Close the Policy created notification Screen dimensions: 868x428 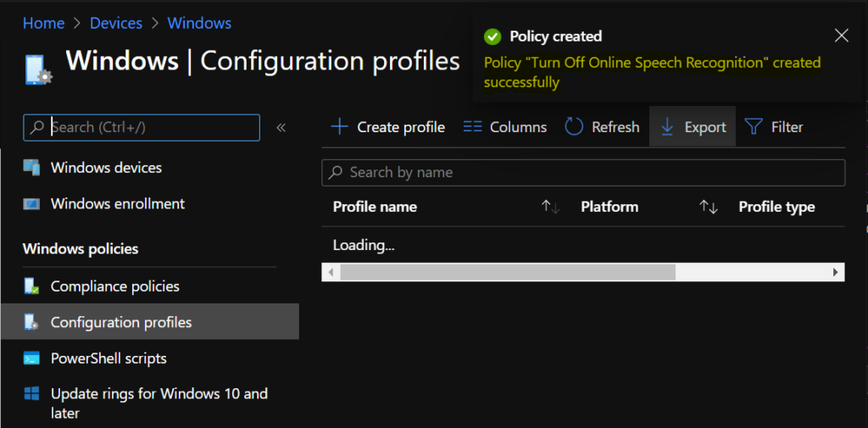[x=842, y=36]
